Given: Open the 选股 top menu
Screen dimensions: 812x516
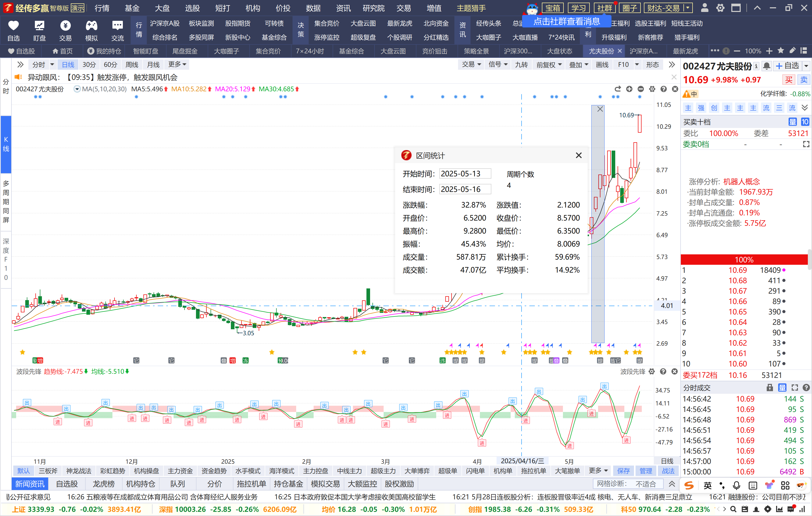Looking at the screenshot, I should pyautogui.click(x=192, y=8).
